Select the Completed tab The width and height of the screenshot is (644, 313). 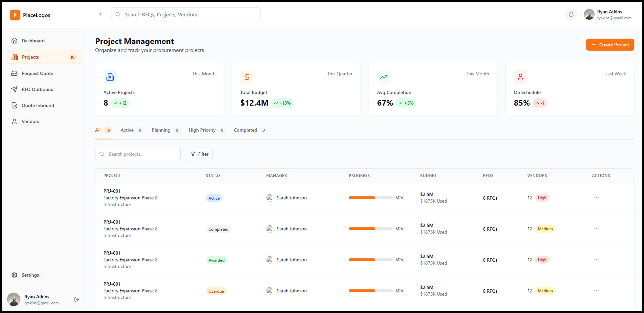click(245, 130)
